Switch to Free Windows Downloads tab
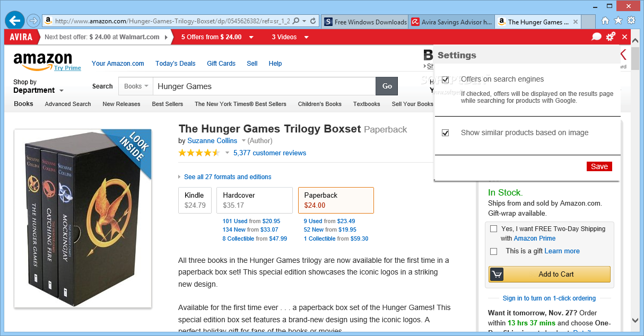 coord(365,22)
